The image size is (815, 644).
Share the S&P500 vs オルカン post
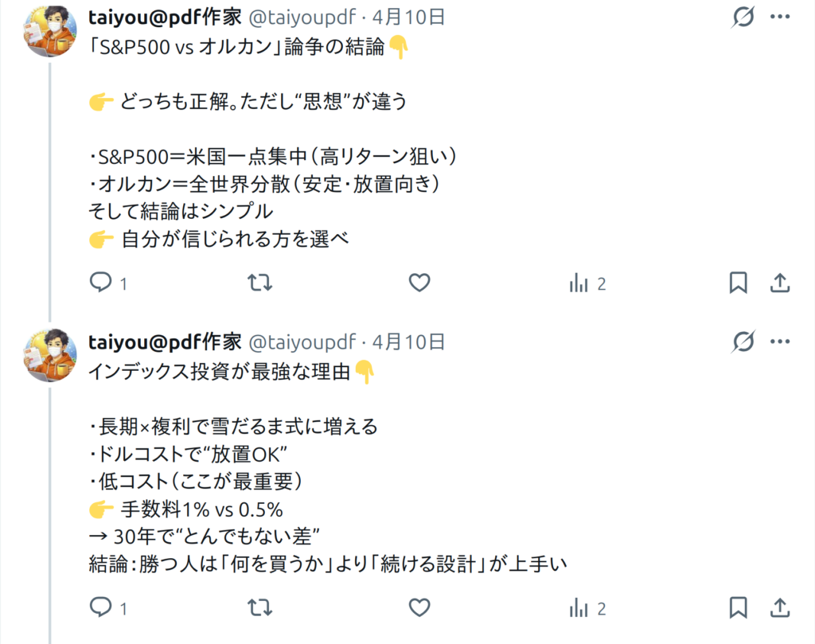coord(781,283)
